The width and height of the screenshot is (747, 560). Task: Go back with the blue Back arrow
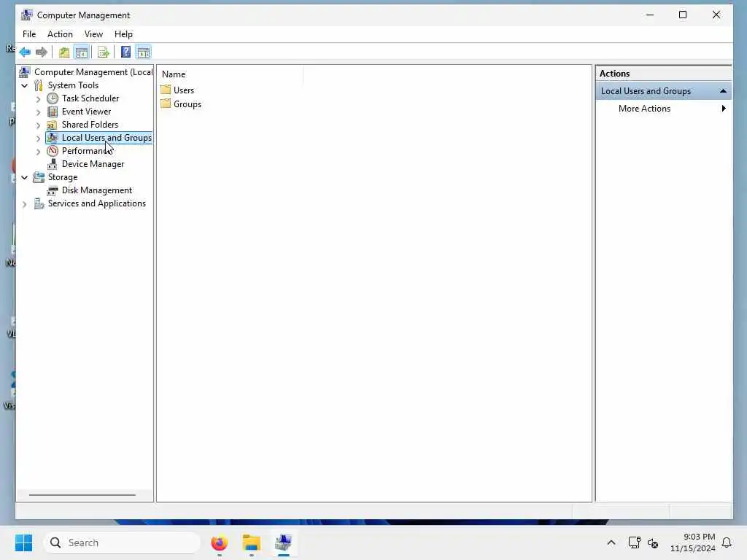25,52
